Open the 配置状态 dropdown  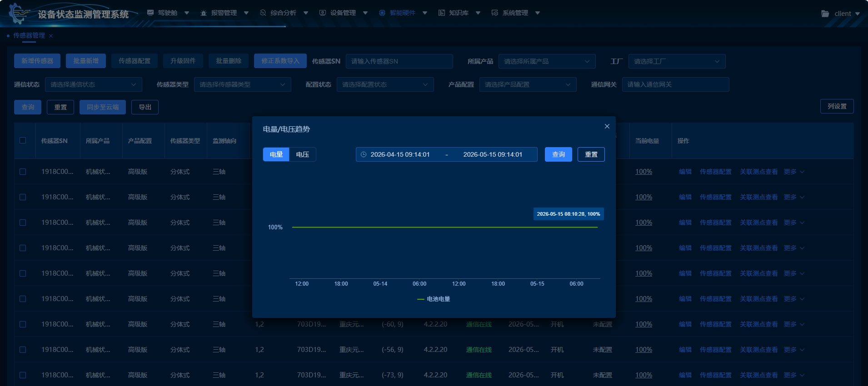pos(385,84)
